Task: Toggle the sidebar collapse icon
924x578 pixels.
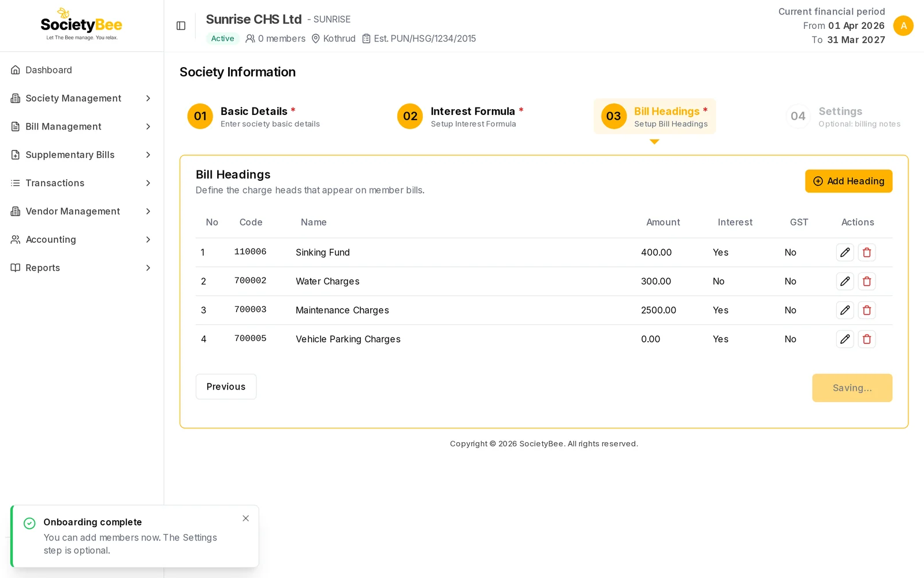Action: 181,25
